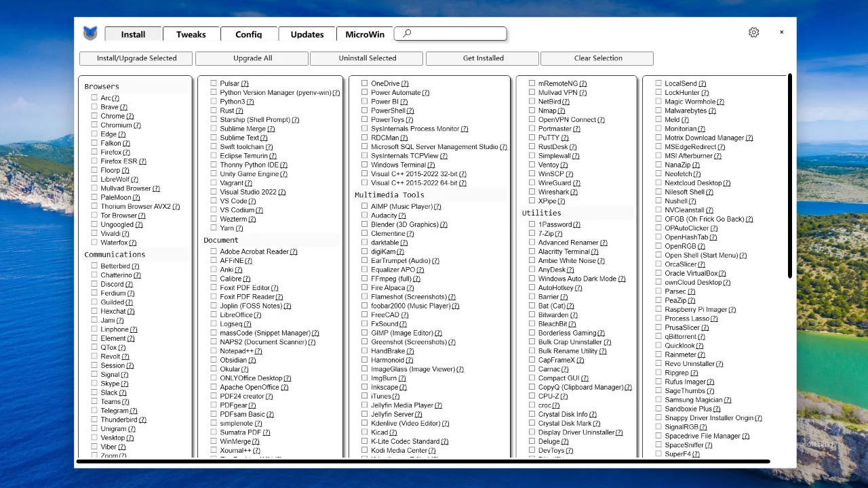The width and height of the screenshot is (868, 488).
Task: Open the (?) link next to Calibre
Action: tap(247, 279)
